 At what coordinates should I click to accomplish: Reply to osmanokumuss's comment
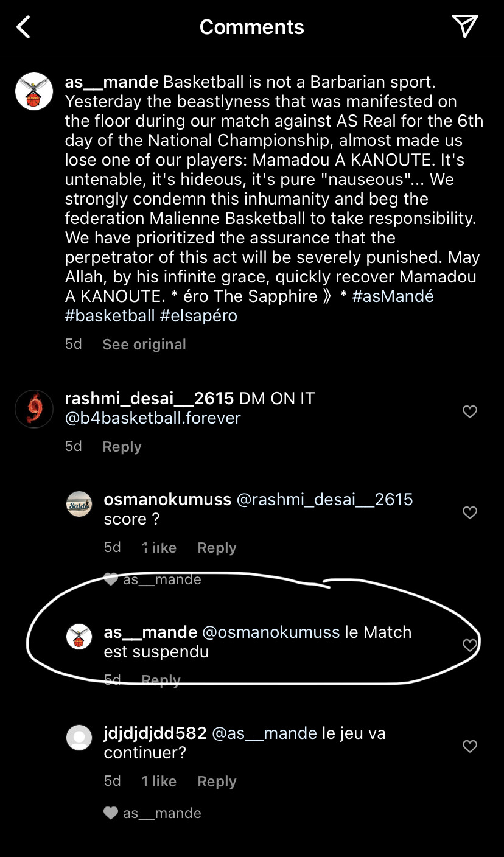(217, 548)
